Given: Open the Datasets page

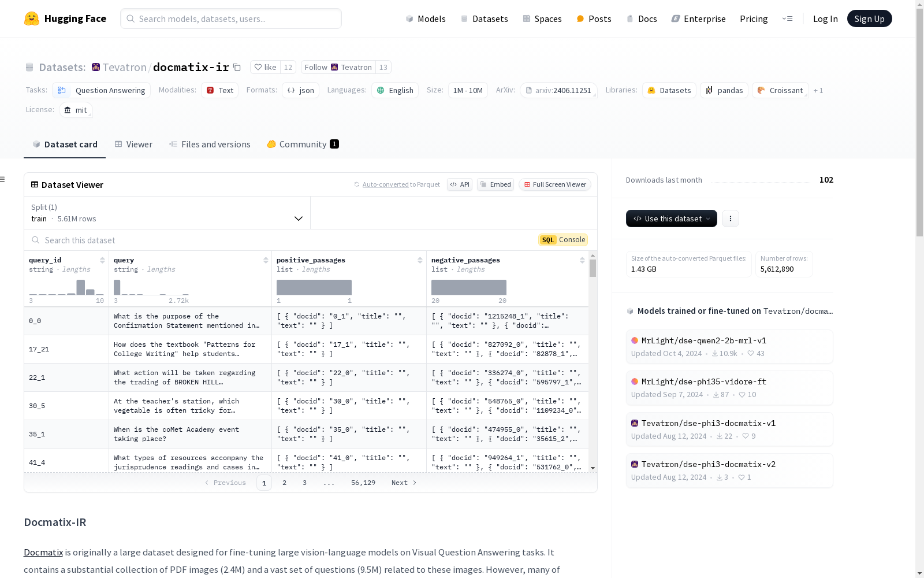Looking at the screenshot, I should pyautogui.click(x=484, y=18).
